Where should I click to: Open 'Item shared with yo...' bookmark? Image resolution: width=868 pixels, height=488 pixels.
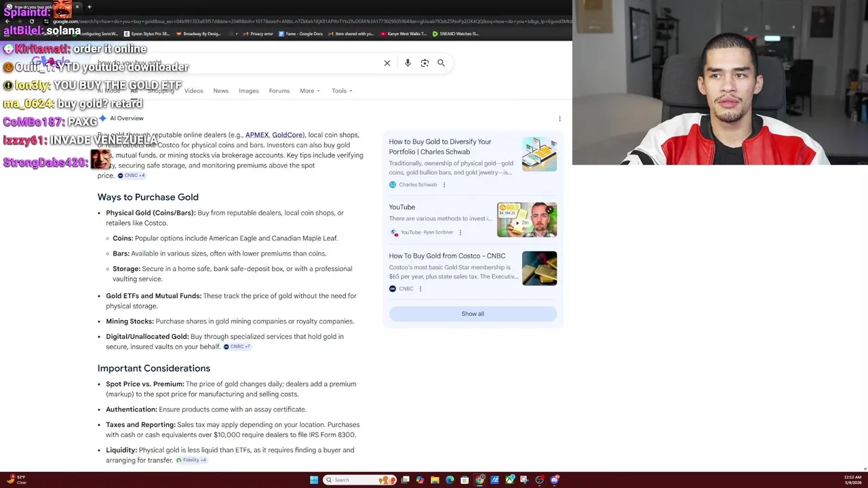pos(351,34)
